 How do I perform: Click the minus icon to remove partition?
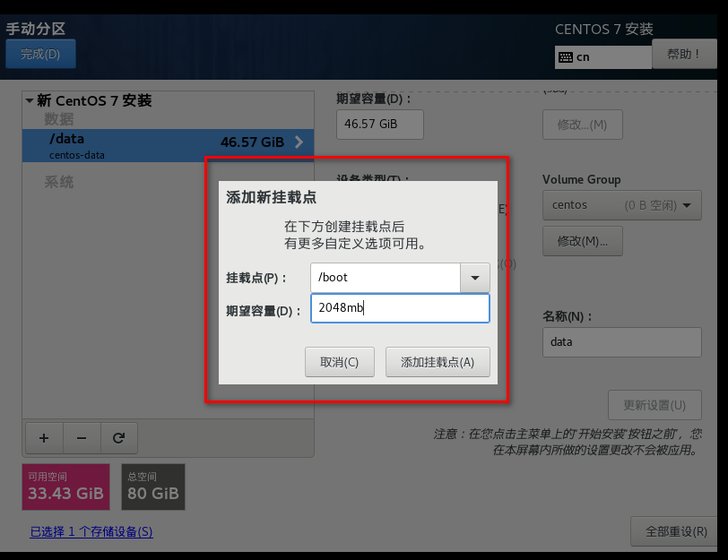pyautogui.click(x=82, y=438)
